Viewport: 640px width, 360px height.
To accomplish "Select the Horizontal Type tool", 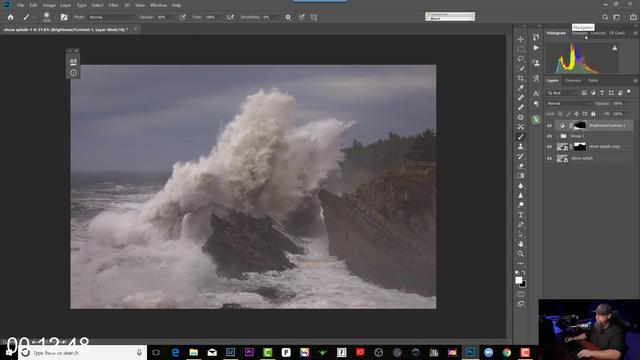I will [x=520, y=215].
